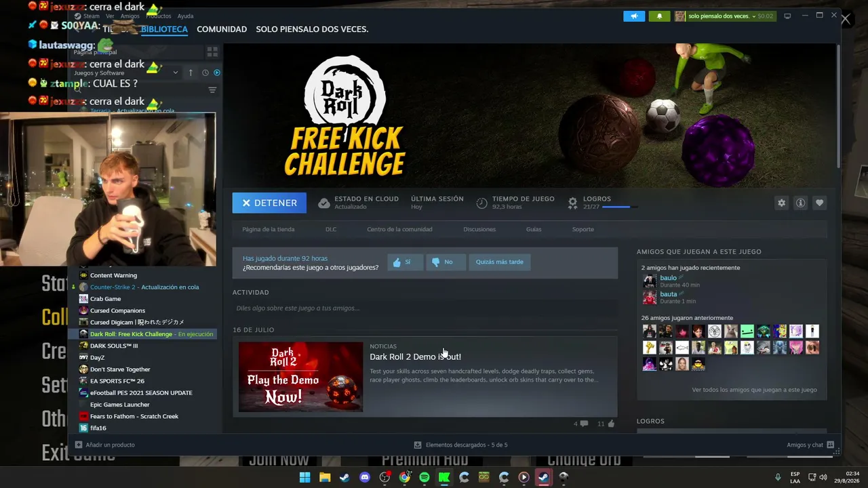Toggle the library grid view icon

(x=212, y=52)
